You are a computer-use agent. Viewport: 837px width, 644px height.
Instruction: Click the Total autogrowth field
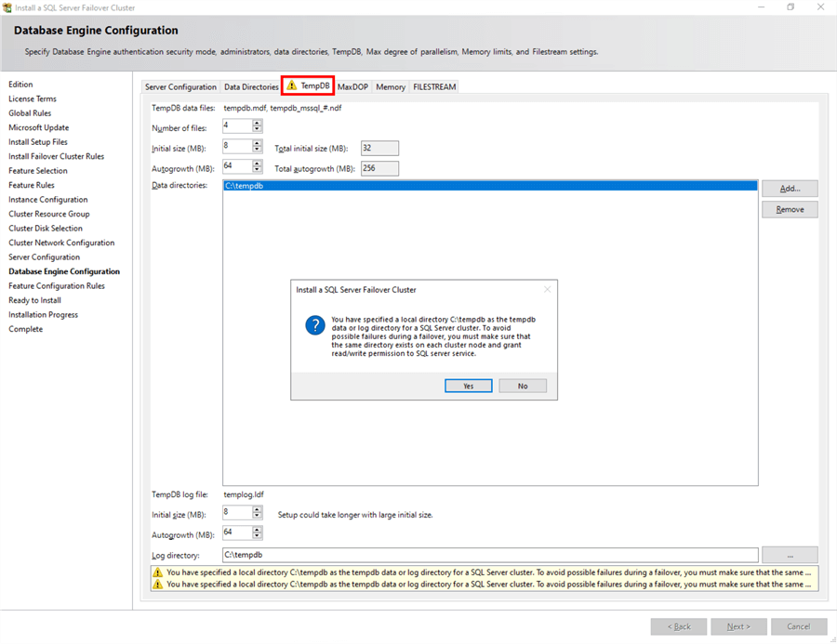pyautogui.click(x=379, y=168)
